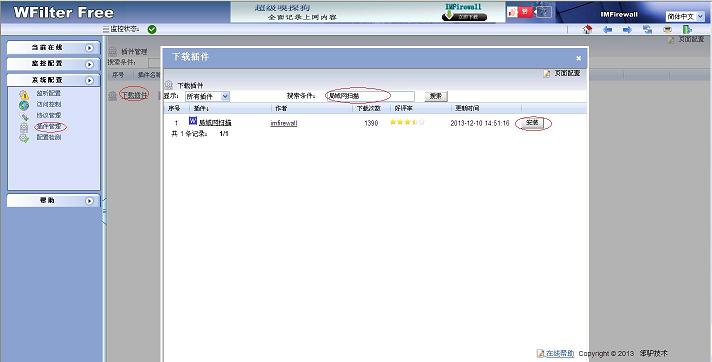Open the imfirewall author link
712x362 pixels.
(x=284, y=123)
